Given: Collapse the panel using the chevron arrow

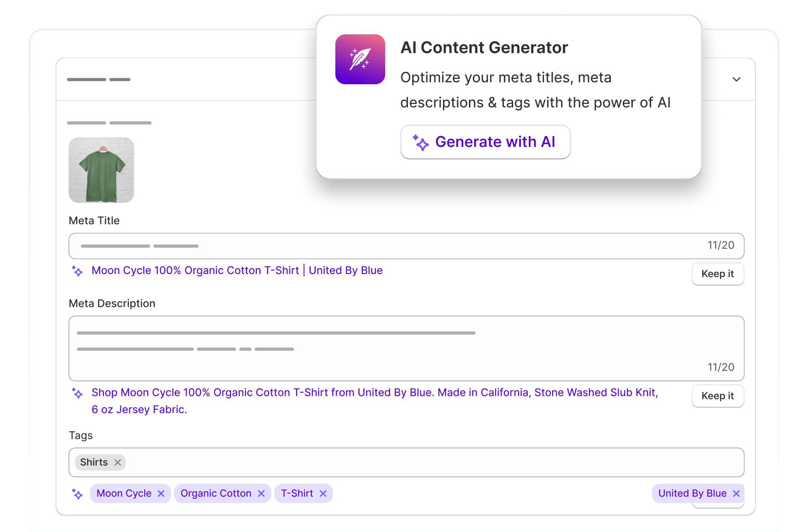Looking at the screenshot, I should coord(736,79).
